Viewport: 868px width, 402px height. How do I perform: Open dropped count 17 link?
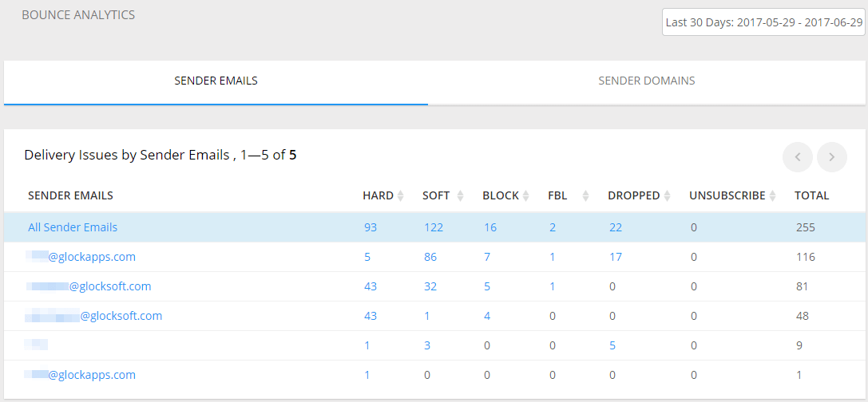pyautogui.click(x=616, y=257)
